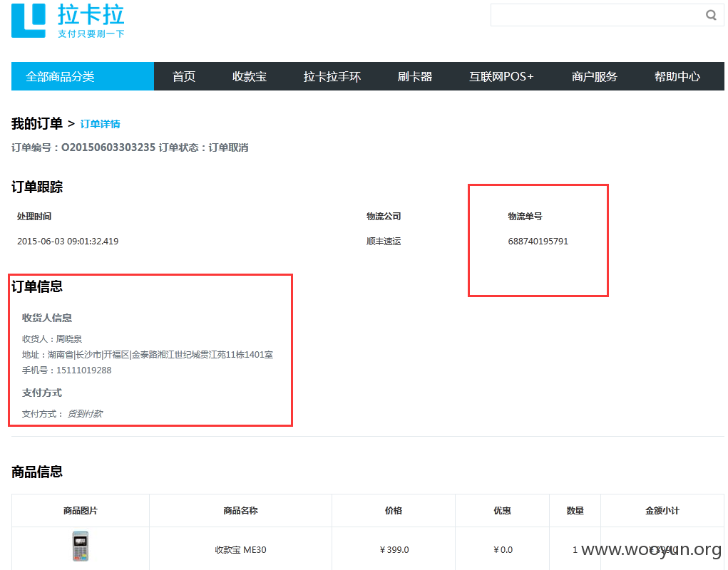Click the 物流公司 column header
728x570 pixels.
pos(384,216)
